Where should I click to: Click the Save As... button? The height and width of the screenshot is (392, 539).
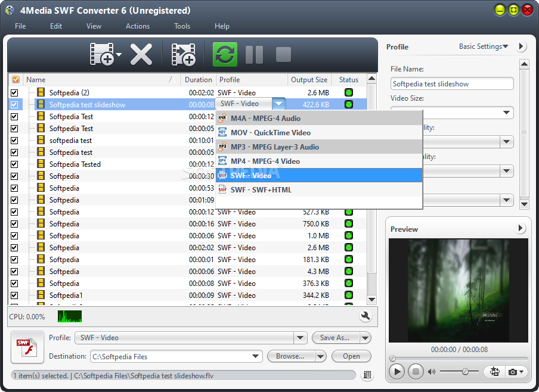click(335, 338)
